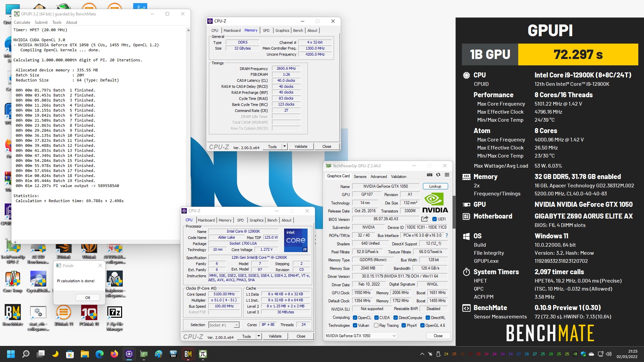Click the taskbar Search magnifier icon

(x=26, y=354)
